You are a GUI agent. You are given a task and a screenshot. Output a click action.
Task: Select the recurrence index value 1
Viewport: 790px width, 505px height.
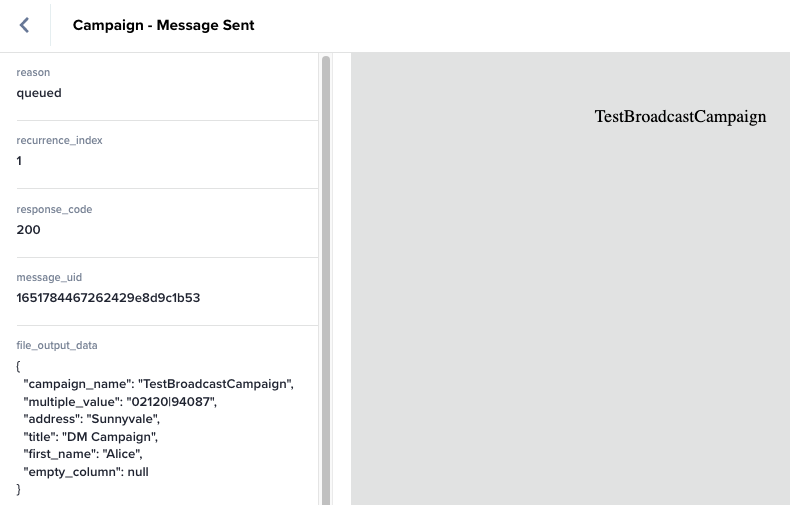tap(19, 161)
